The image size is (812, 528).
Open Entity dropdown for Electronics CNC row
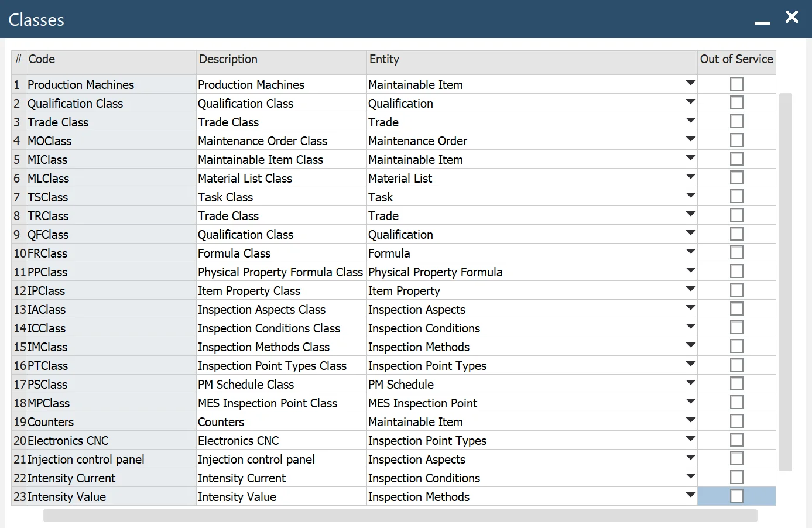pos(690,440)
